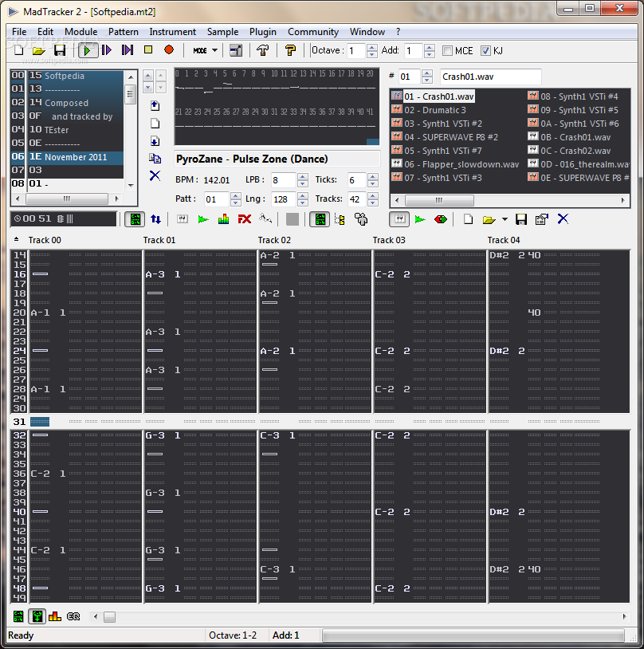The width and height of the screenshot is (644, 649).
Task: Open automation envelope curve icon
Action: tap(265, 218)
